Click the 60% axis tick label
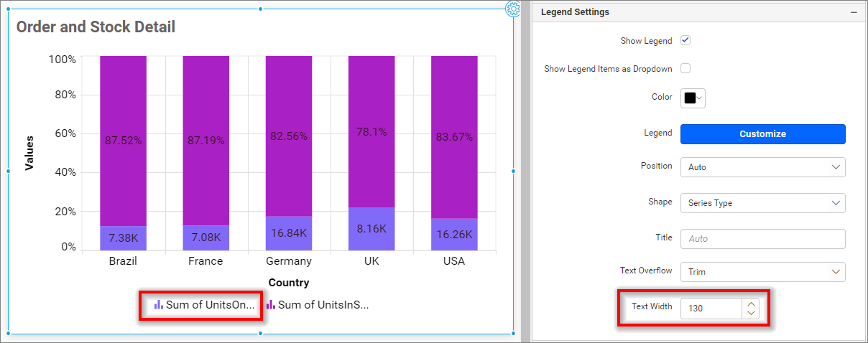The width and height of the screenshot is (868, 343). (65, 133)
